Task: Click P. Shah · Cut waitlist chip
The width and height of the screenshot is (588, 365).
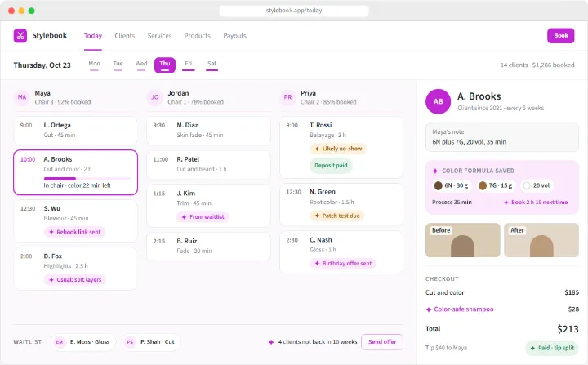Action: click(151, 342)
